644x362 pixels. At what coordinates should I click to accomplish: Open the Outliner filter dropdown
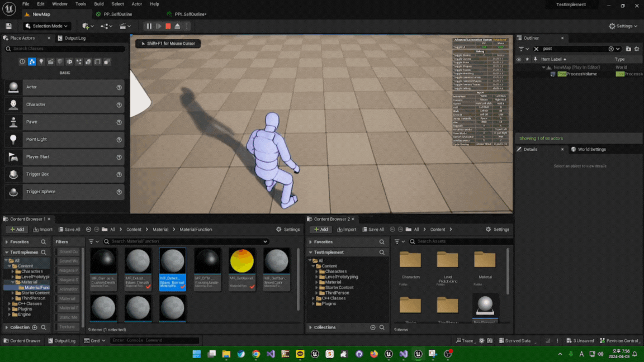523,49
